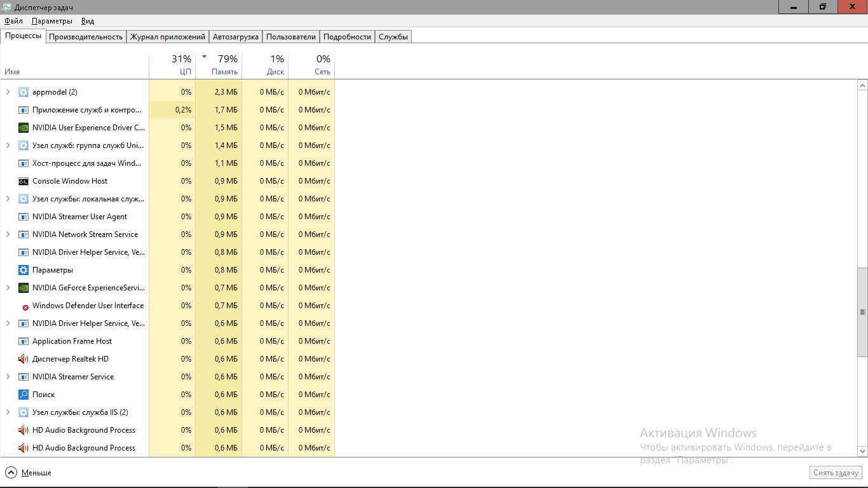
Task: Click the red Windows Defender User Interface icon
Action: (x=25, y=307)
